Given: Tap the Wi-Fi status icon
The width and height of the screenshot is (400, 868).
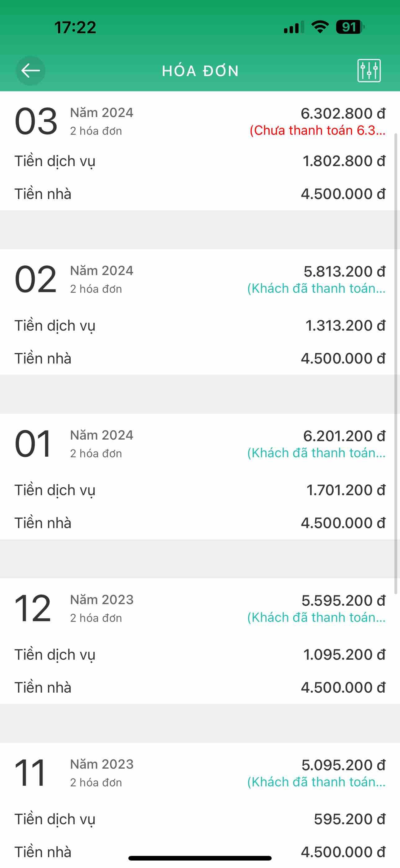Looking at the screenshot, I should click(320, 27).
